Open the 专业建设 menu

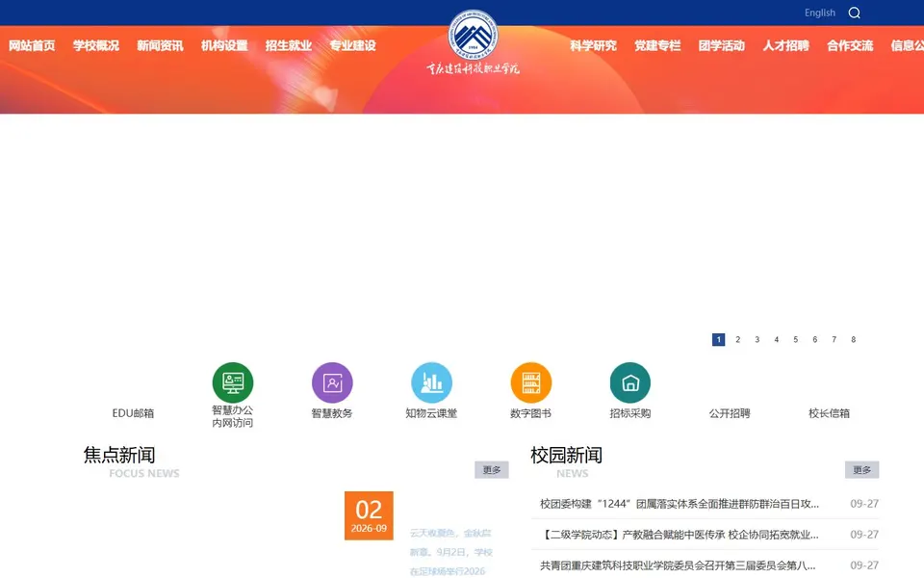coord(353,45)
